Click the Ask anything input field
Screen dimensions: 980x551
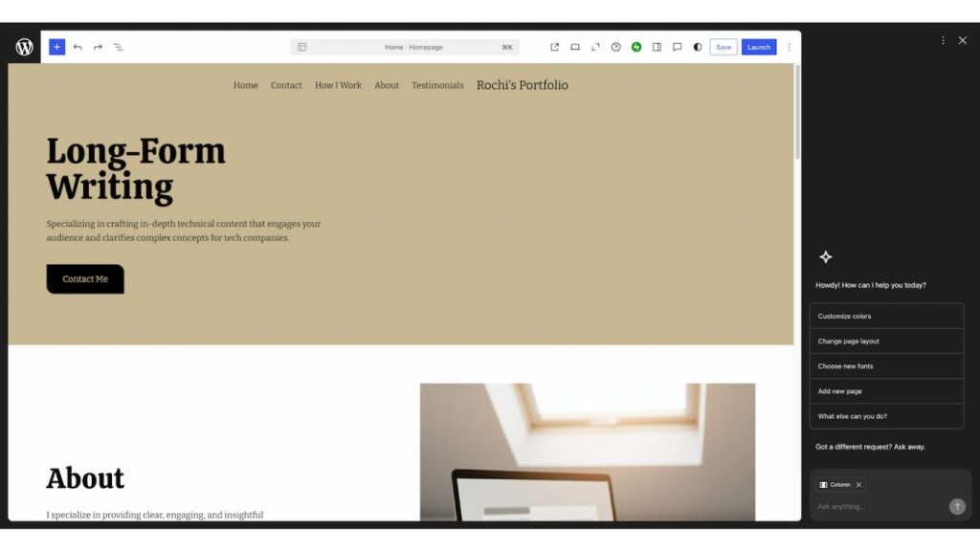[x=871, y=506]
